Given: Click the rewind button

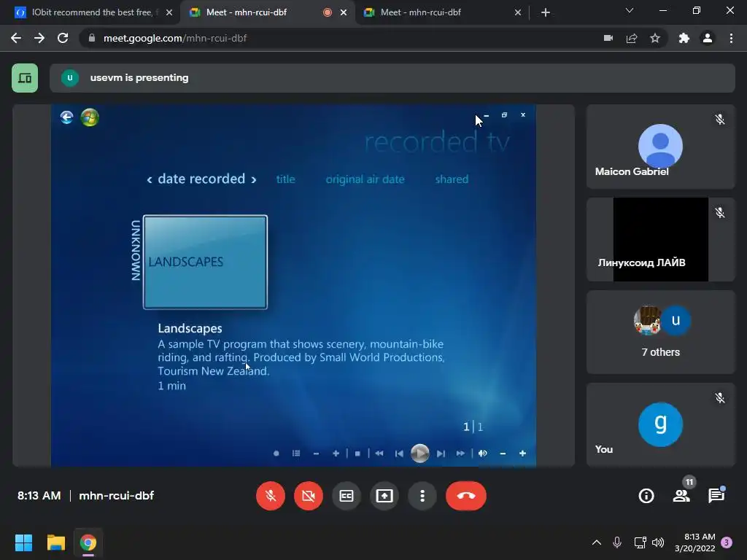Looking at the screenshot, I should coord(379,454).
